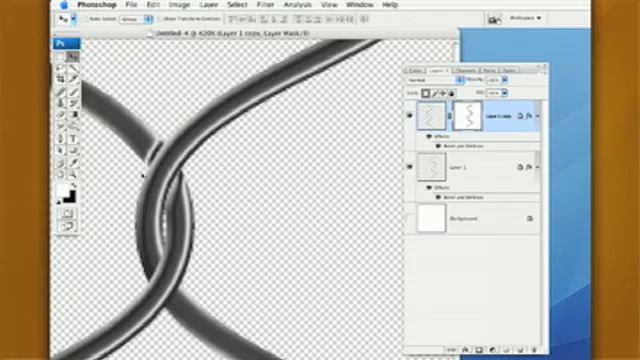Collapse effects arrow on Layer 1
640x360 pixels.
(x=538, y=167)
